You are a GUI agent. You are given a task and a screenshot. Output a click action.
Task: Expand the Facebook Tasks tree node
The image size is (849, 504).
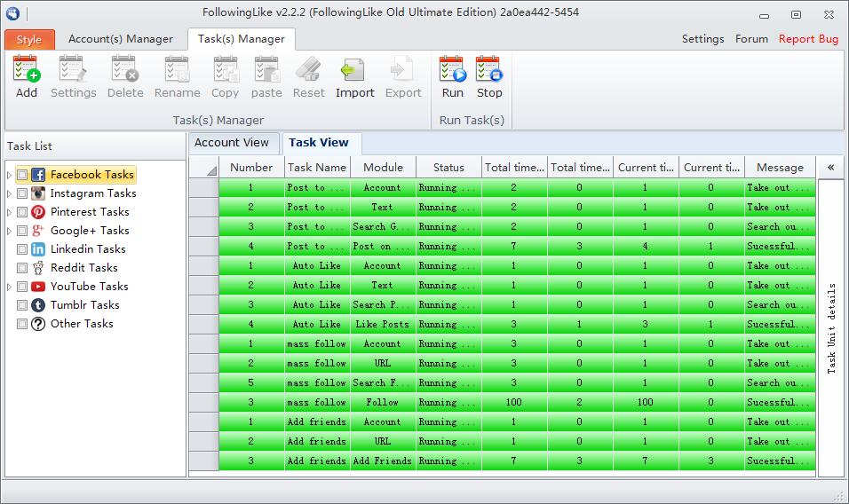click(x=9, y=175)
